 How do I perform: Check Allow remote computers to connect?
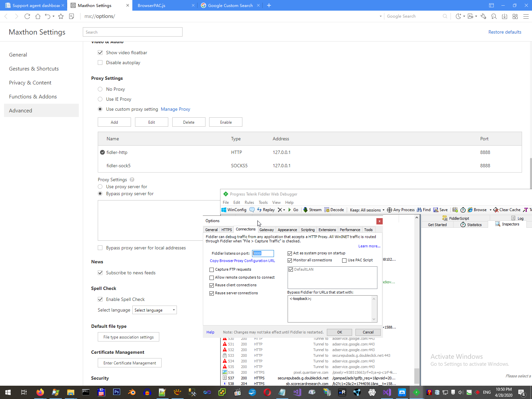pyautogui.click(x=211, y=278)
